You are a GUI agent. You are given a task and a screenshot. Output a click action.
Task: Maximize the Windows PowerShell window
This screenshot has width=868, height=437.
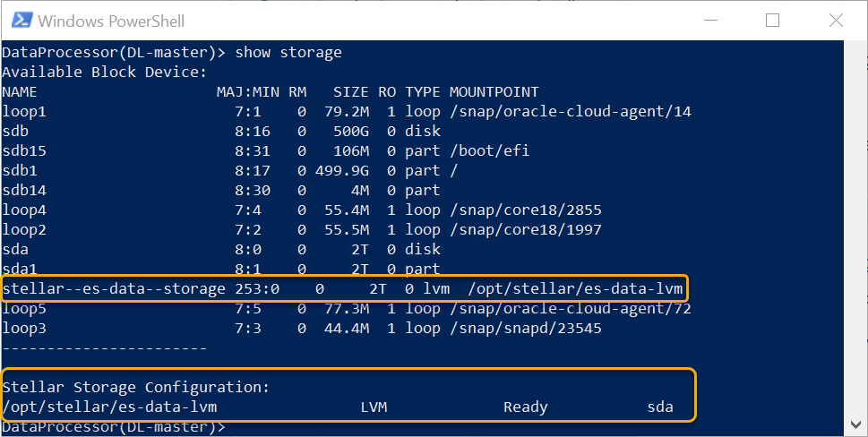click(x=772, y=20)
